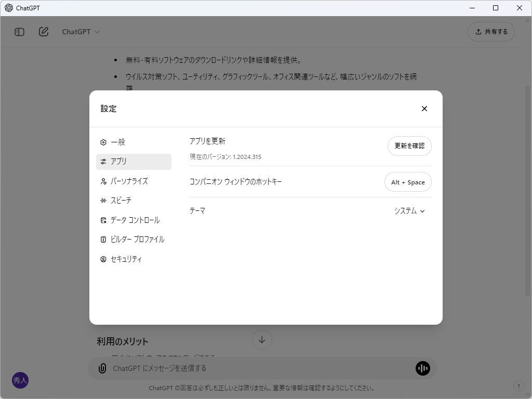Image resolution: width=532 pixels, height=399 pixels.
Task: Open ビルダー プロファイル settings
Action: tap(138, 239)
